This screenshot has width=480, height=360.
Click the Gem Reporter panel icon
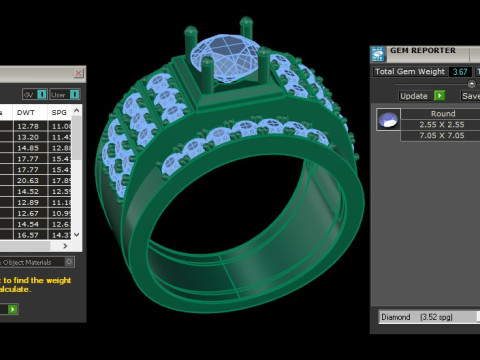click(x=378, y=54)
